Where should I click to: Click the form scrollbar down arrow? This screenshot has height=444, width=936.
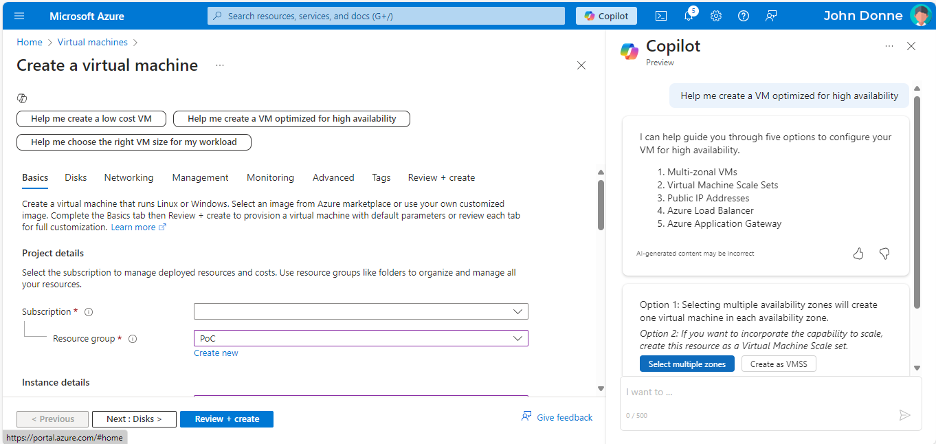[x=601, y=388]
